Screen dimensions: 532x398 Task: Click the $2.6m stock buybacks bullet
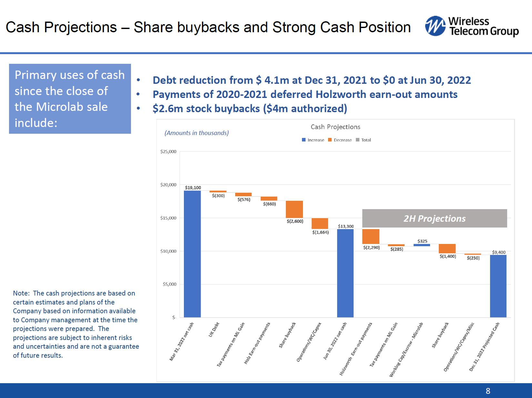click(249, 109)
